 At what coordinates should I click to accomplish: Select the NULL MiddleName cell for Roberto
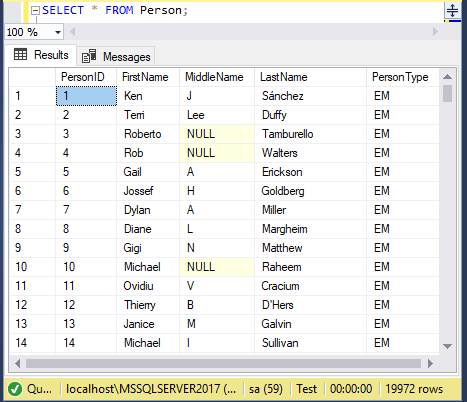(217, 134)
